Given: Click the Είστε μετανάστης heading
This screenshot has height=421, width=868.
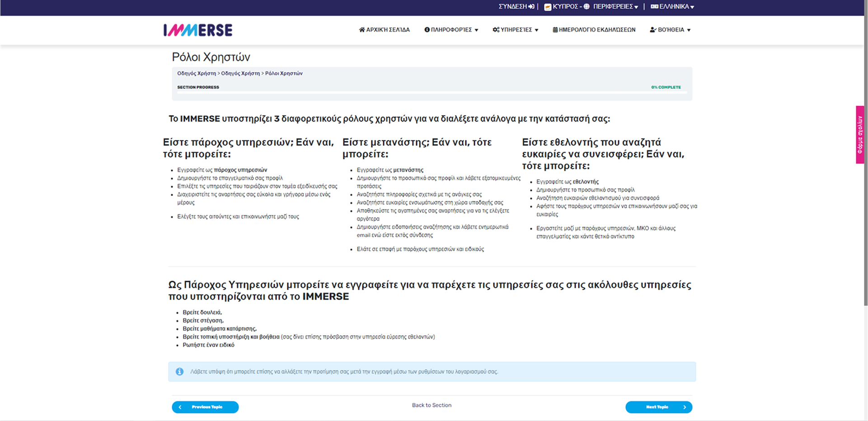Looking at the screenshot, I should (x=417, y=148).
